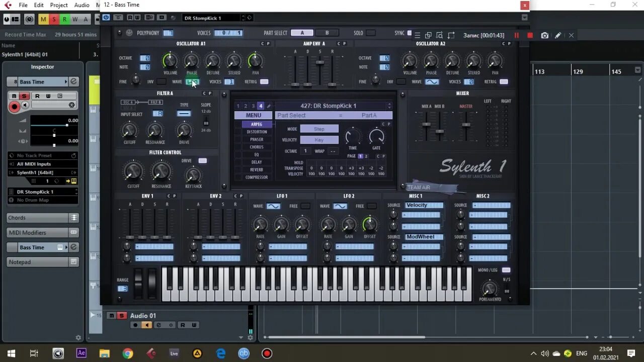Image resolution: width=644 pixels, height=362 pixels.
Task: Adjust the MIX A fader in the Mixer
Action: point(427,124)
